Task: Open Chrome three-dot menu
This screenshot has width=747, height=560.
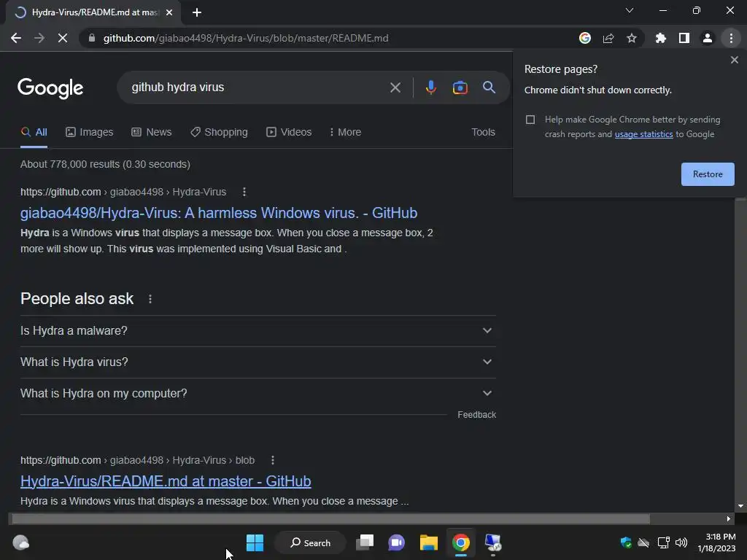Action: point(731,38)
